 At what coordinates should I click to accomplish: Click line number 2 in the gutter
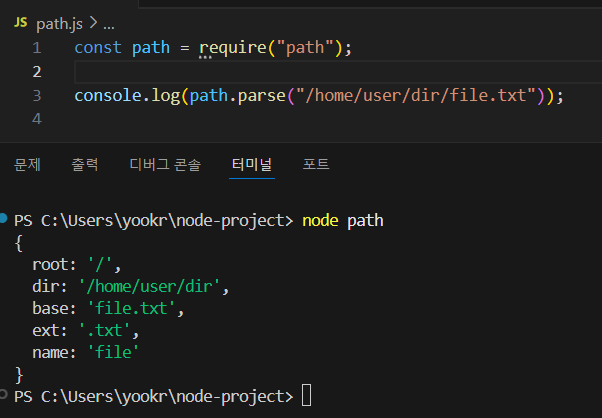37,72
